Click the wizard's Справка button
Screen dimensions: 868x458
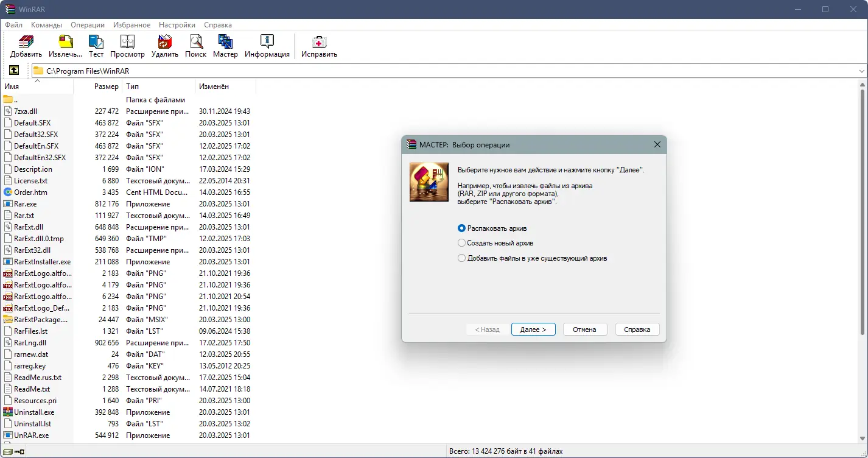click(637, 329)
